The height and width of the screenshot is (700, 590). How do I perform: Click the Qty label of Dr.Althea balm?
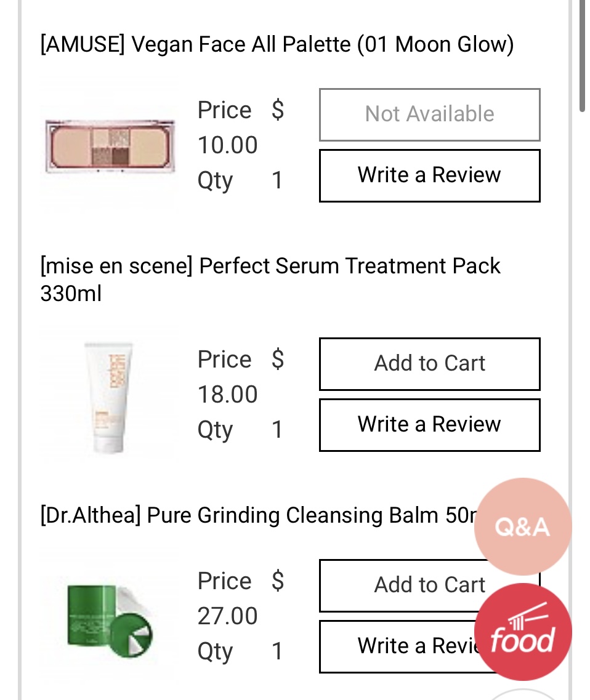[215, 651]
